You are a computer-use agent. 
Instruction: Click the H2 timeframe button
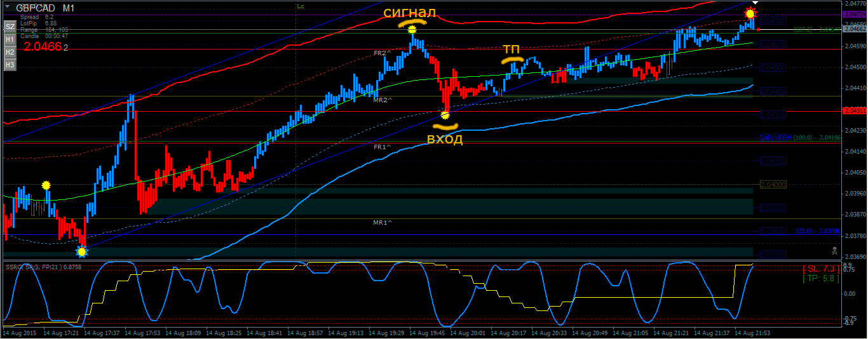pyautogui.click(x=10, y=52)
